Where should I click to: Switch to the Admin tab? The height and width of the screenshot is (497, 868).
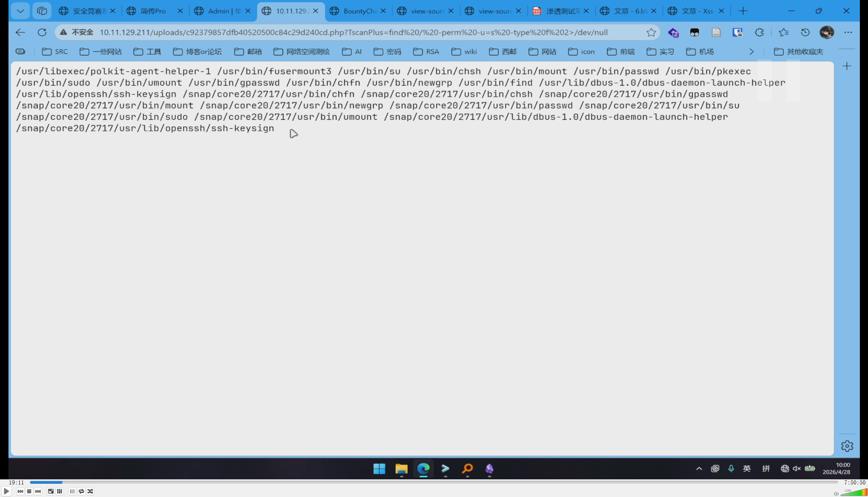pyautogui.click(x=224, y=11)
